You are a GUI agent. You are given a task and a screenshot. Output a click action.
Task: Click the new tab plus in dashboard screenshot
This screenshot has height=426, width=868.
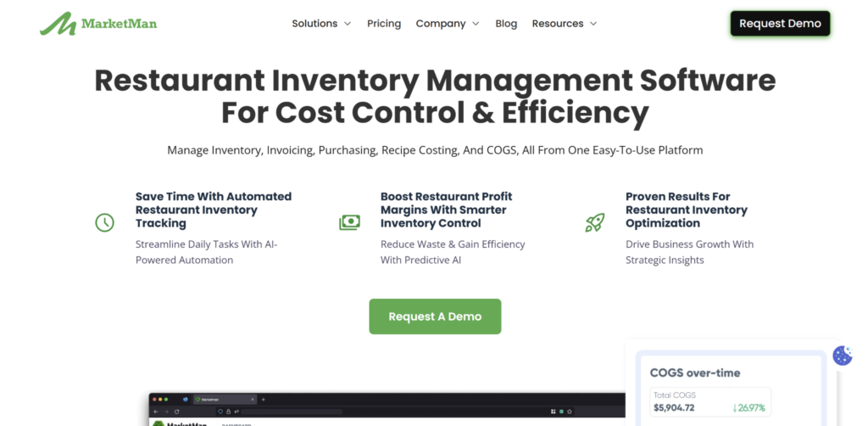(263, 400)
